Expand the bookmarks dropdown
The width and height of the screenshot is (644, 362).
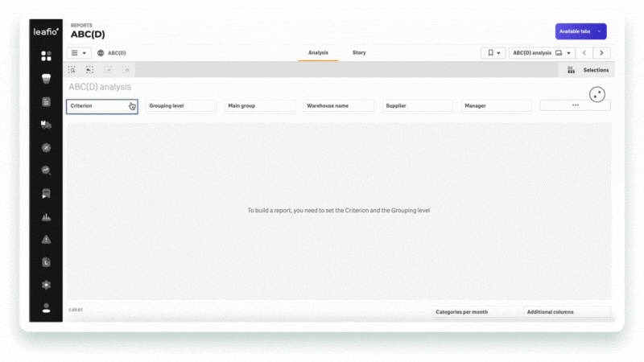pyautogui.click(x=493, y=53)
